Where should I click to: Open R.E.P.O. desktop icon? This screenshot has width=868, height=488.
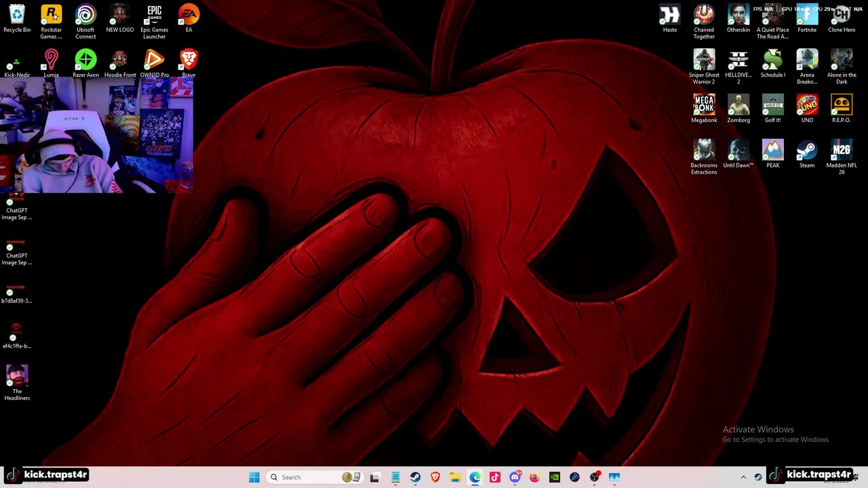pos(842,109)
